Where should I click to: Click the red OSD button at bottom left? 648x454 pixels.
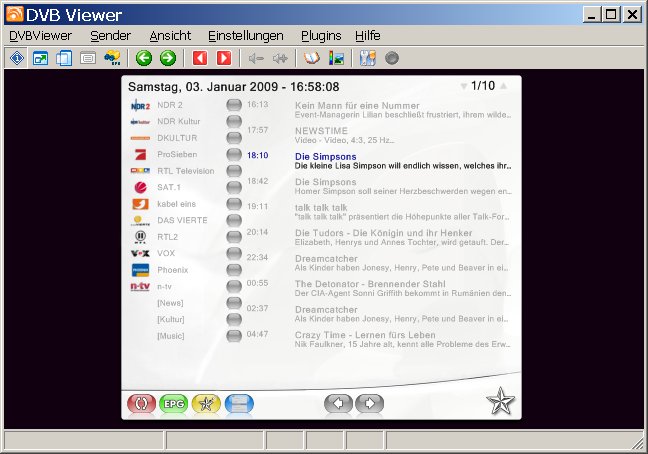click(x=142, y=404)
